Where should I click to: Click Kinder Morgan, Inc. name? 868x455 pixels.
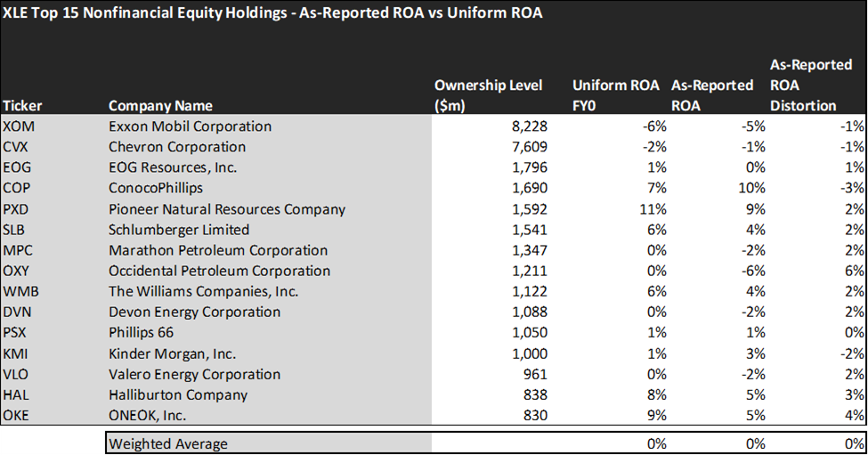click(172, 354)
